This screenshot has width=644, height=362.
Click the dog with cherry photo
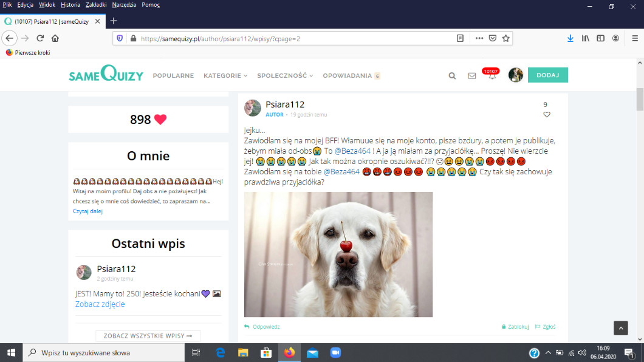338,254
